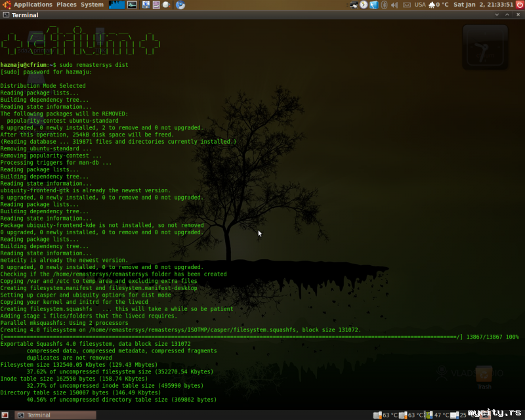Click the Ubuntu logo icon in the panel
The height and width of the screenshot is (420, 525).
click(x=7, y=5)
